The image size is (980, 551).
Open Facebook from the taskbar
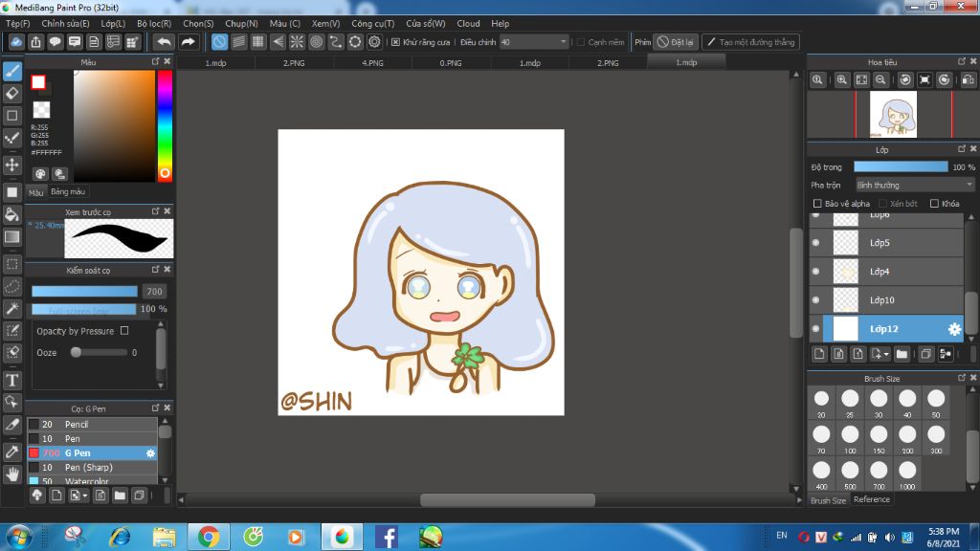pos(387,537)
